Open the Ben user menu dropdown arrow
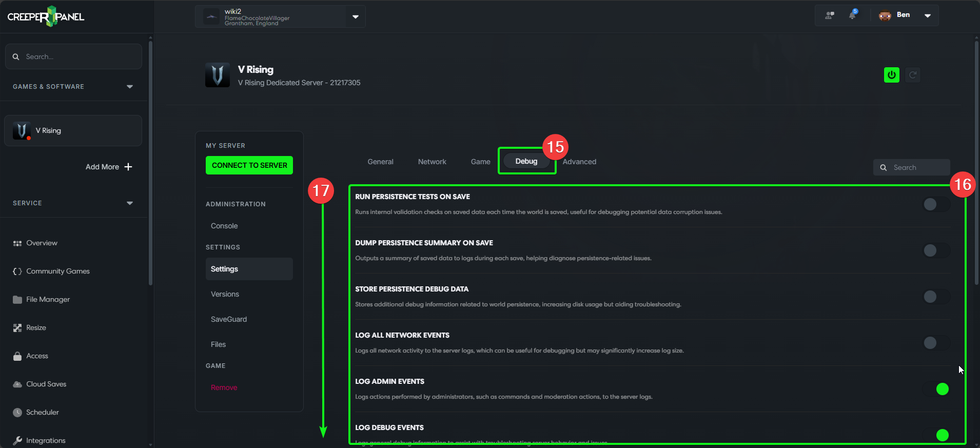This screenshot has width=980, height=448. coord(928,16)
